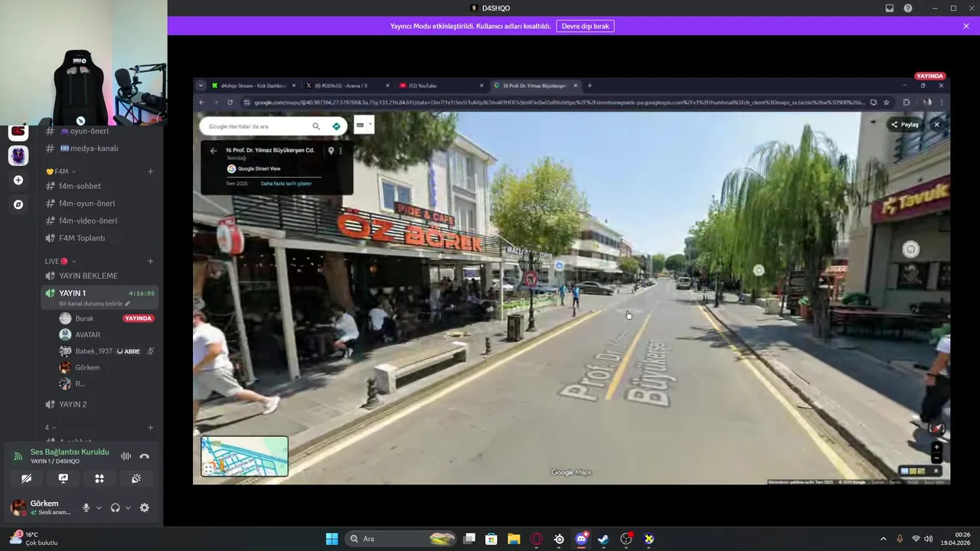Image resolution: width=980 pixels, height=551 pixels.
Task: Click the Paylaş share button
Action: coord(905,124)
